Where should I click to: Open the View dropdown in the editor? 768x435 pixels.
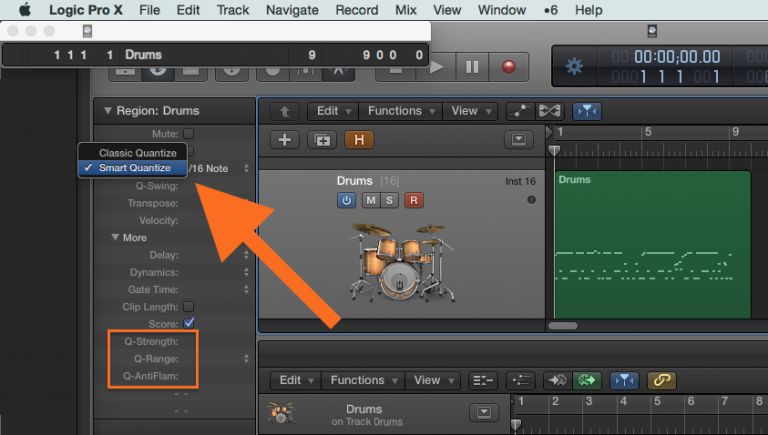[433, 380]
